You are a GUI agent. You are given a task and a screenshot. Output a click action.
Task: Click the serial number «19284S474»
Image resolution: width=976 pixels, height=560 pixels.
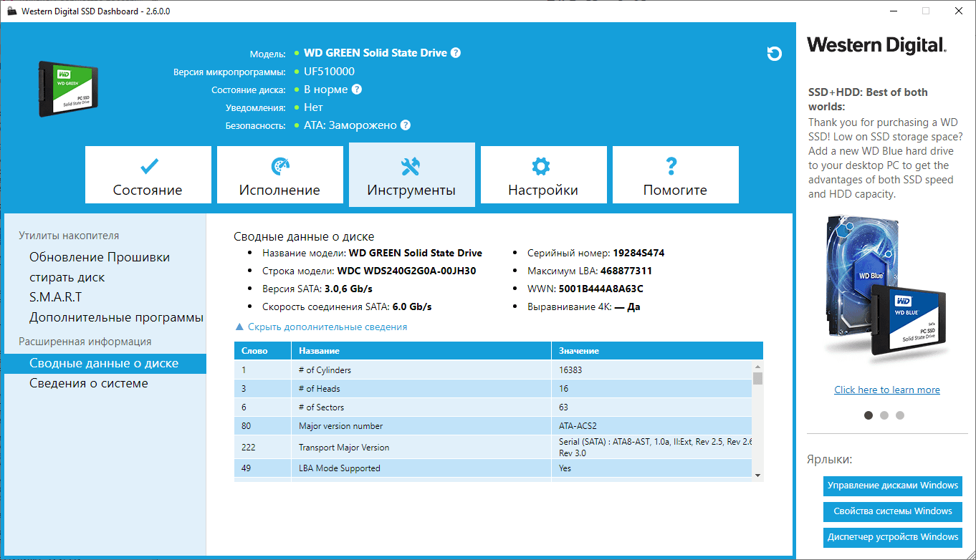tap(639, 253)
